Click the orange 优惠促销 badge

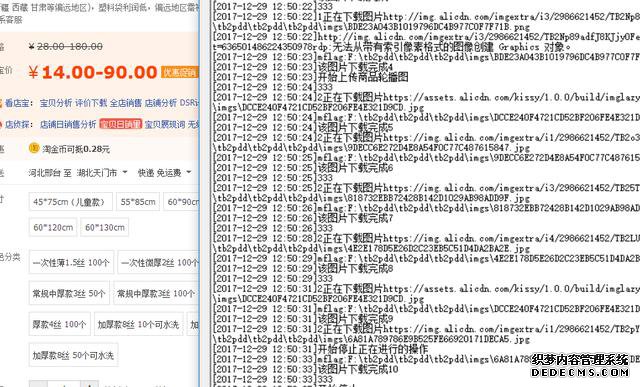point(180,72)
